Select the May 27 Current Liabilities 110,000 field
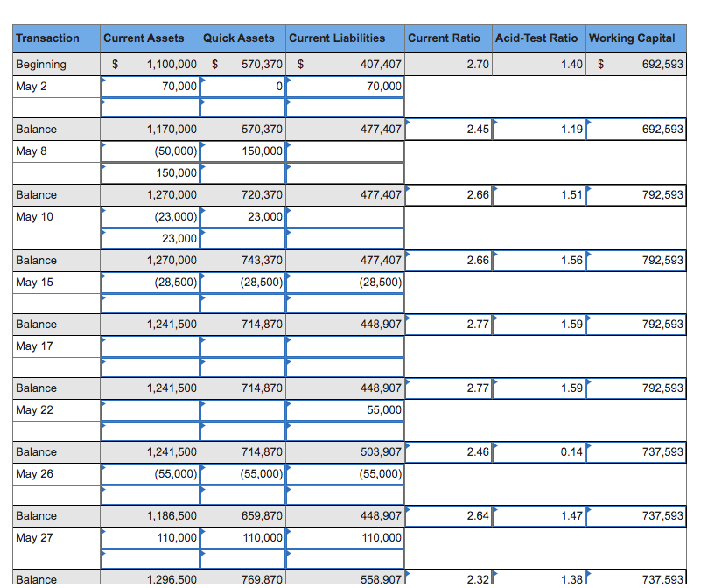This screenshot has width=708, height=588. click(x=346, y=538)
